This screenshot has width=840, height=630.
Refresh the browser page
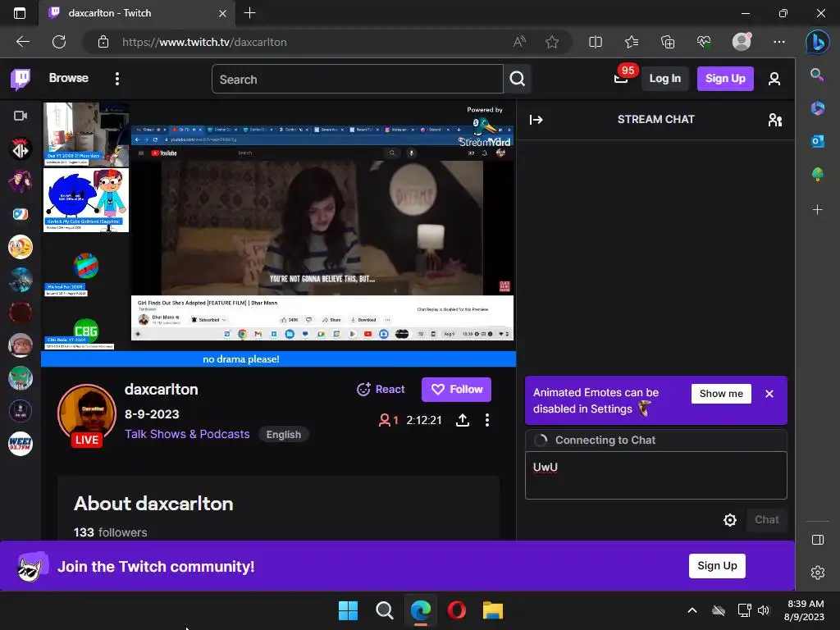(59, 42)
